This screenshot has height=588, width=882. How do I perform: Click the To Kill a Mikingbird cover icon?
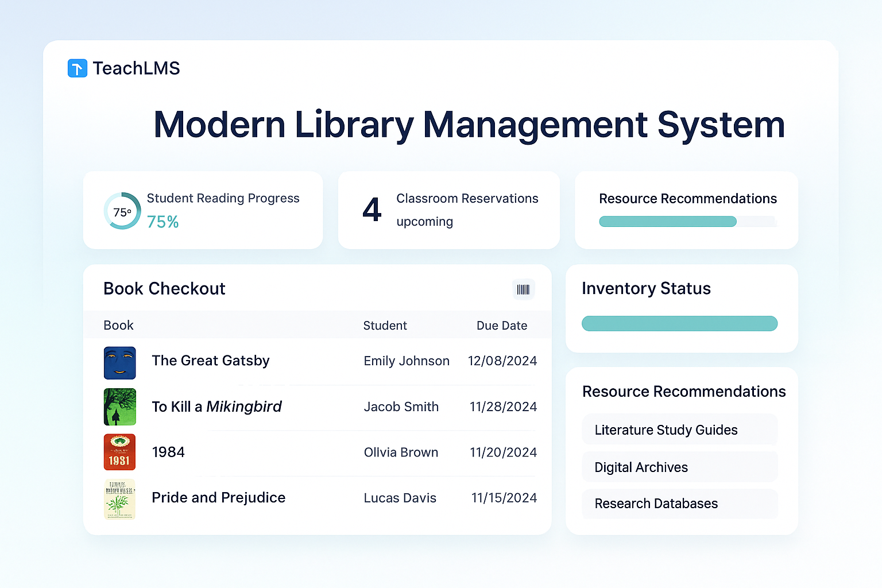pyautogui.click(x=119, y=407)
